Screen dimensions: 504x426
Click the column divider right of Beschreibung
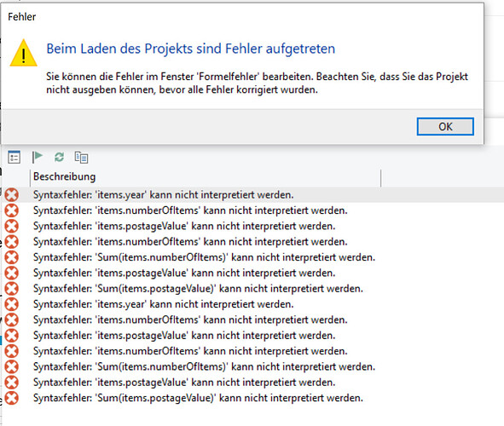[381, 178]
